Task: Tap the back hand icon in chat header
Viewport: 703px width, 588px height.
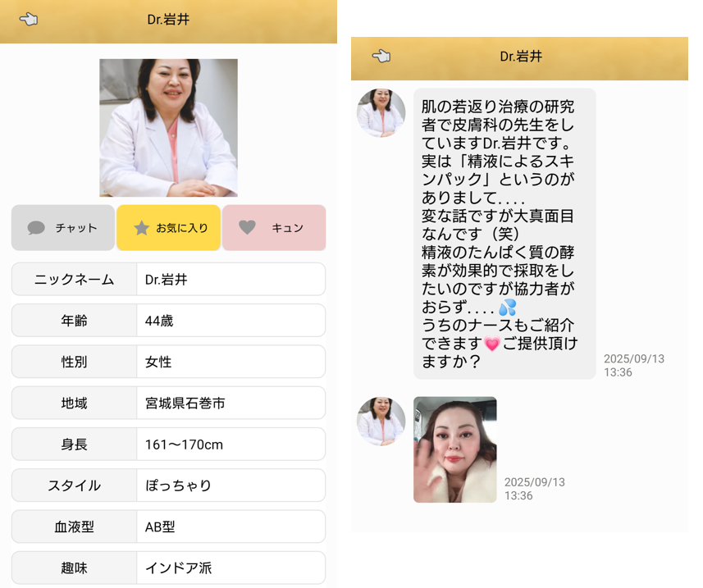Action: pyautogui.click(x=381, y=57)
